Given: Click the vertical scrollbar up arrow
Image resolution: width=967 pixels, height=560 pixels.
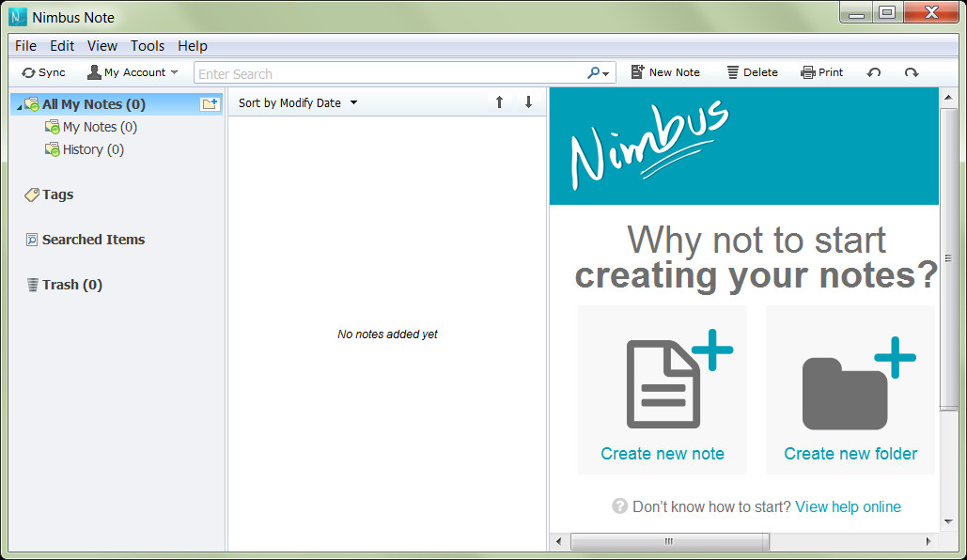Looking at the screenshot, I should pos(948,98).
